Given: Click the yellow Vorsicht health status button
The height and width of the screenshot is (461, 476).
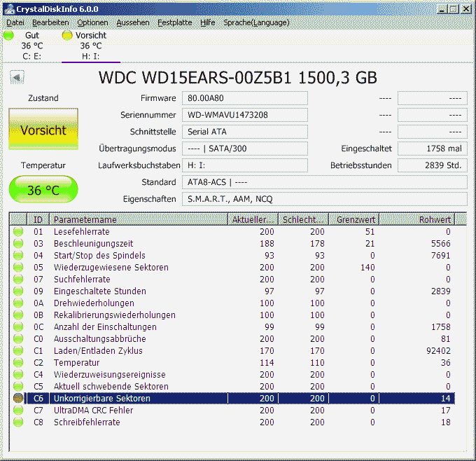Looking at the screenshot, I should (43, 129).
